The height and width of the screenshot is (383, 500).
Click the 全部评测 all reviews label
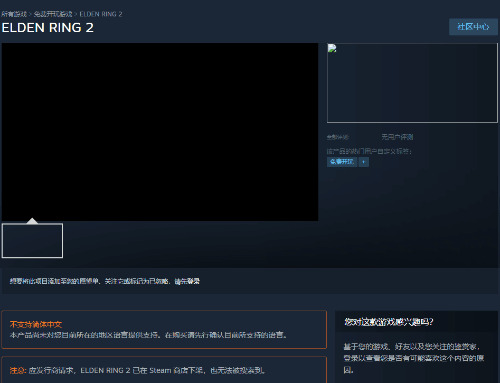[338, 137]
